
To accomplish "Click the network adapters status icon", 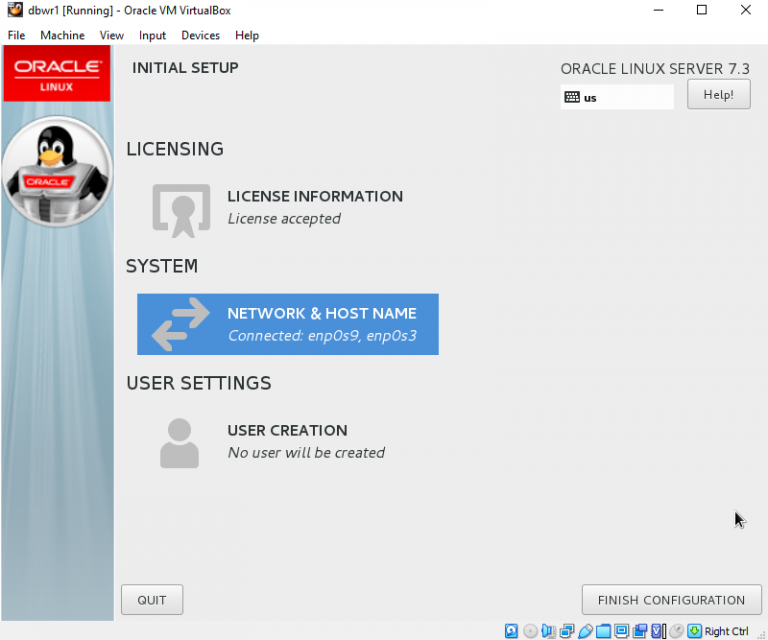I will [567, 631].
